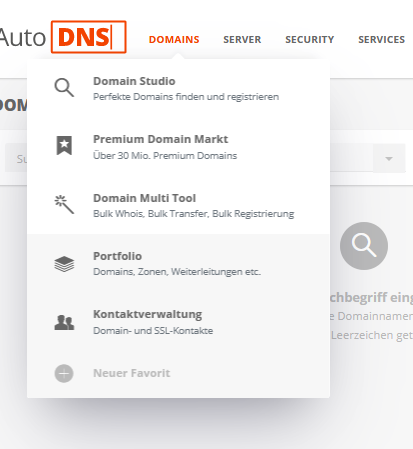The image size is (413, 449).
Task: Click the AutoDNS logo
Action: pyautogui.click(x=63, y=37)
